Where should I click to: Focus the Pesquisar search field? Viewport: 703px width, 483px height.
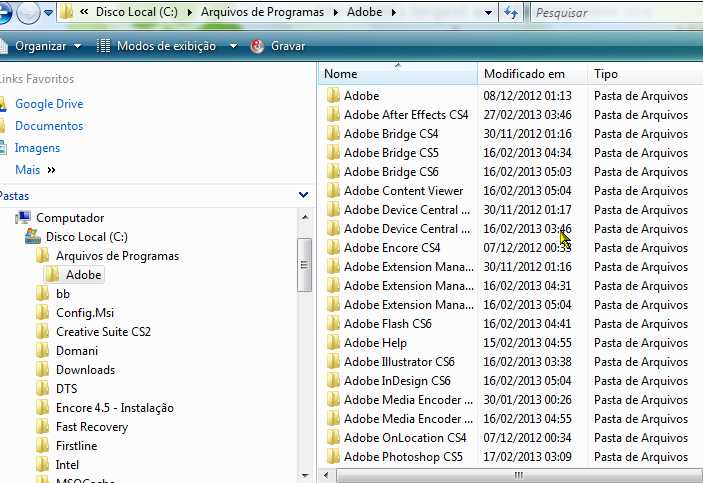coord(617,13)
